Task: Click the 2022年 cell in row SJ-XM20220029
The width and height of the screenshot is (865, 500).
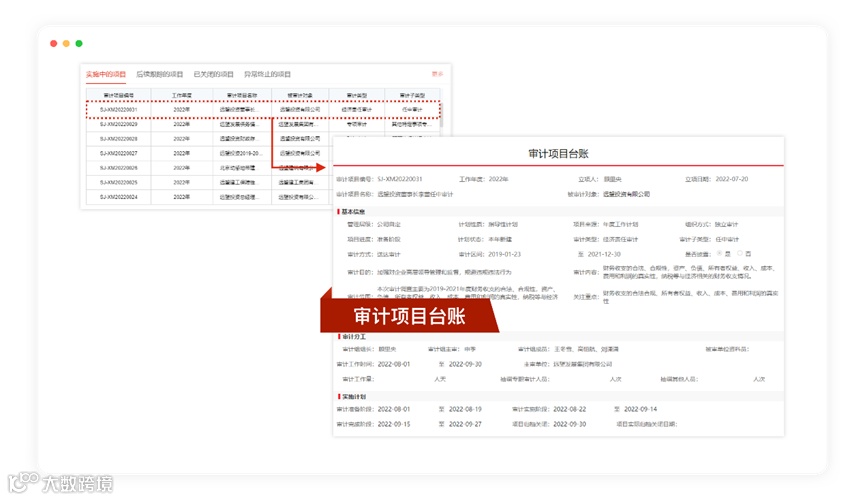Action: (181, 124)
